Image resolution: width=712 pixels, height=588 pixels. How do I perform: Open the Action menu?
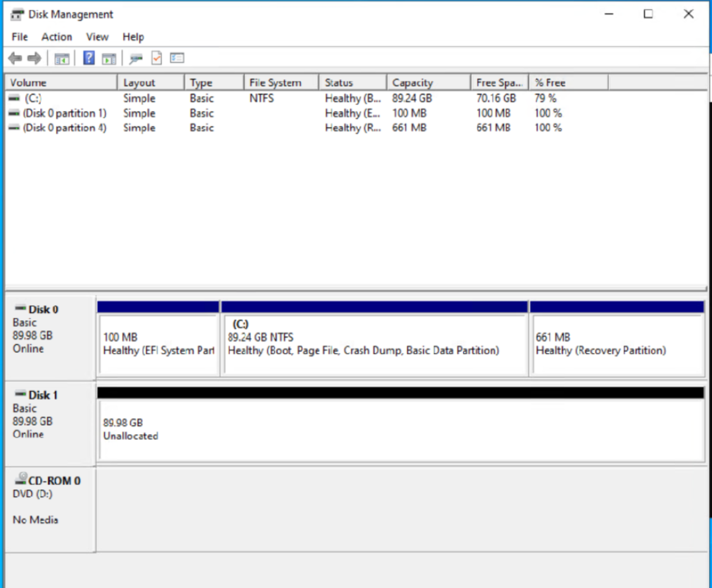click(x=56, y=37)
